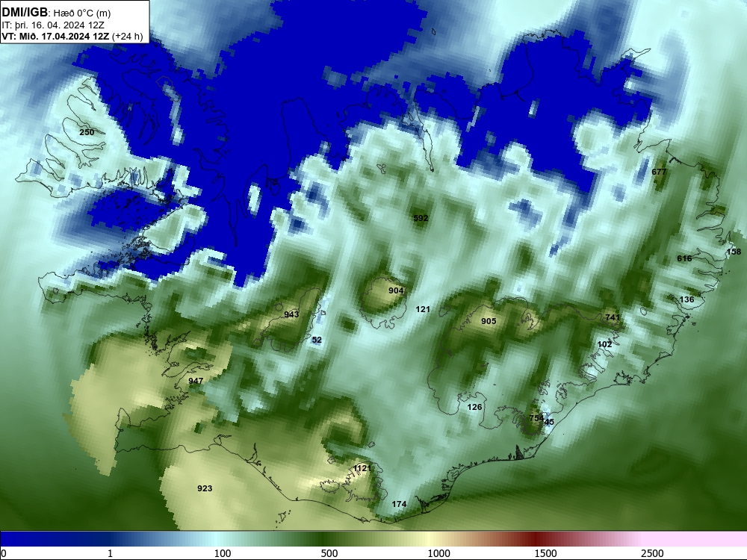
Task: Click the map value label 741
Action: (x=613, y=317)
